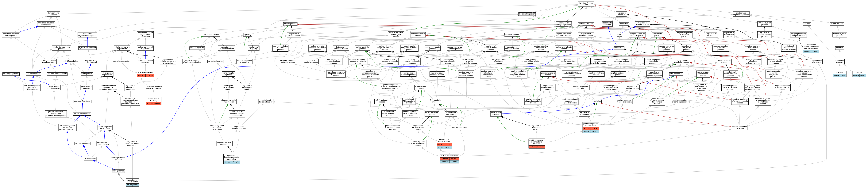This screenshot has width=868, height=188.
Task: Select 'antigen processing and presentation' node
Action: (799, 34)
